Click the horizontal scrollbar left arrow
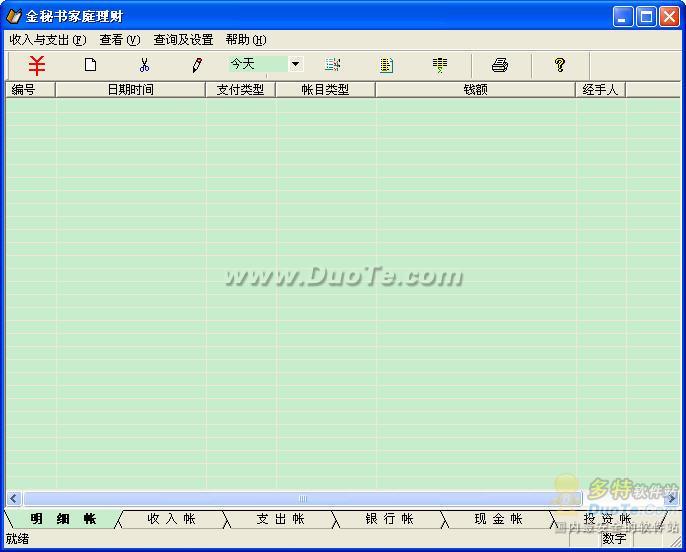 click(14, 499)
